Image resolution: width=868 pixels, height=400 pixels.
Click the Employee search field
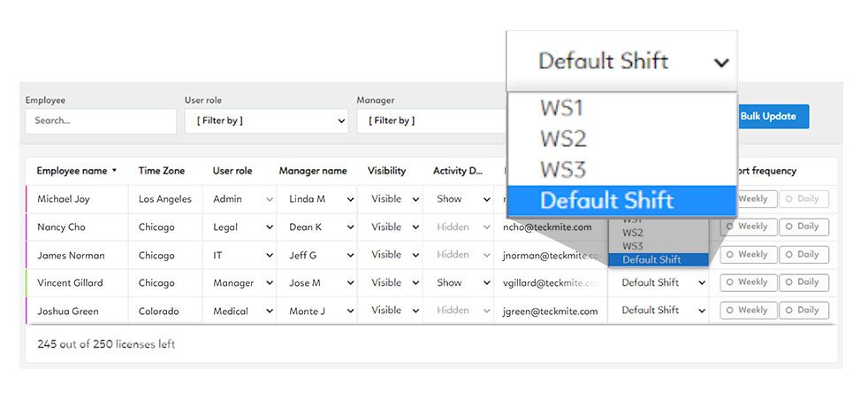101,120
